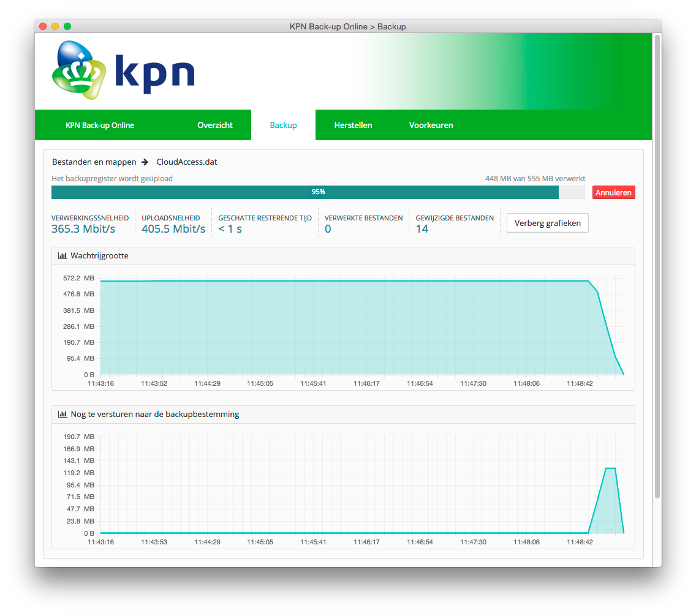Switch to the Overzicht tab
The width and height of the screenshot is (696, 616).
point(215,125)
